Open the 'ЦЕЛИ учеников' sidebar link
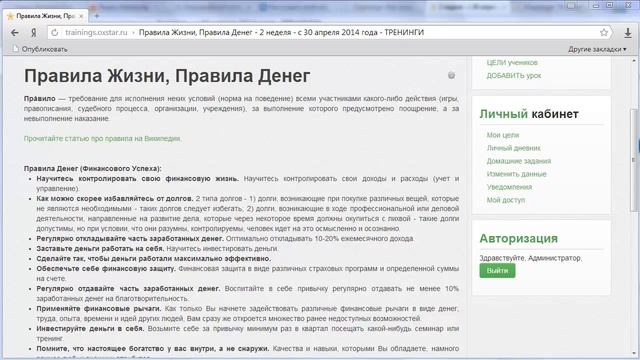The image size is (640, 360). pyautogui.click(x=512, y=62)
